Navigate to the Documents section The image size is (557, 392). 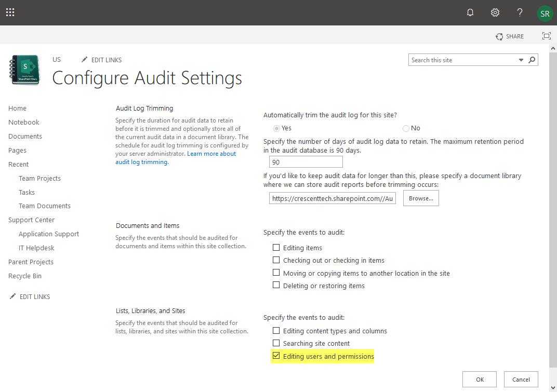(x=25, y=136)
